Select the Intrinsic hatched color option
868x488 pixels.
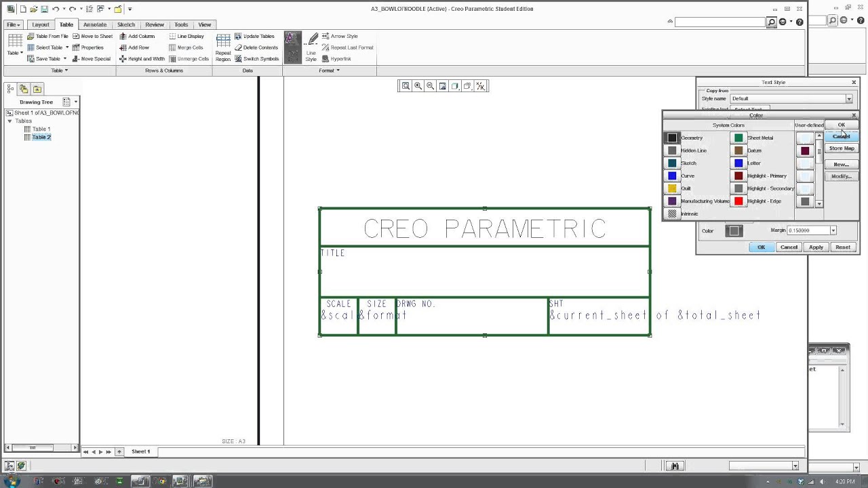[x=672, y=213]
